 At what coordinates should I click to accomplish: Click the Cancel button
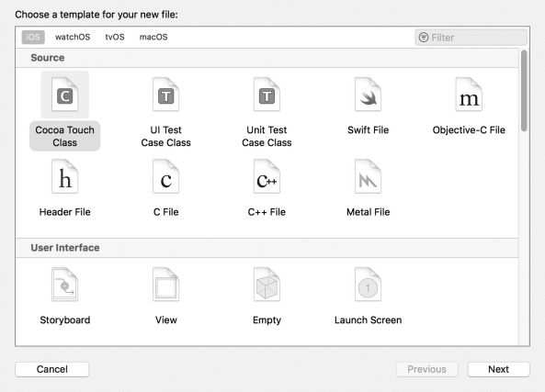pos(51,369)
